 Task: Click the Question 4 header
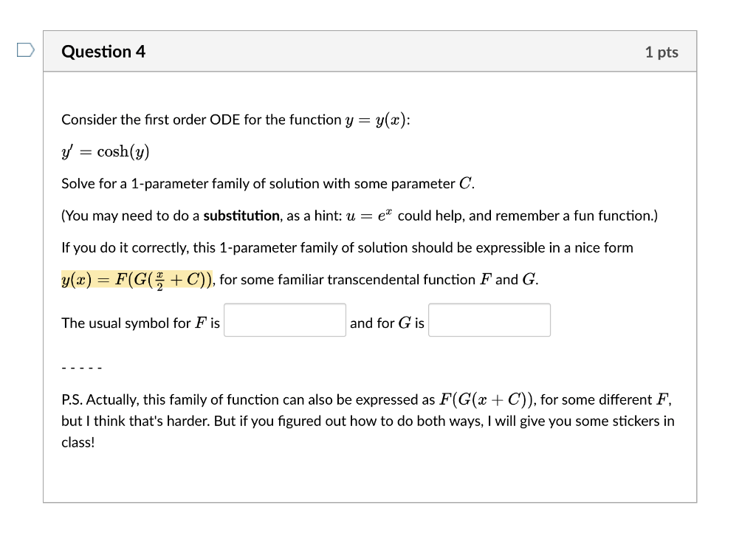point(103,52)
